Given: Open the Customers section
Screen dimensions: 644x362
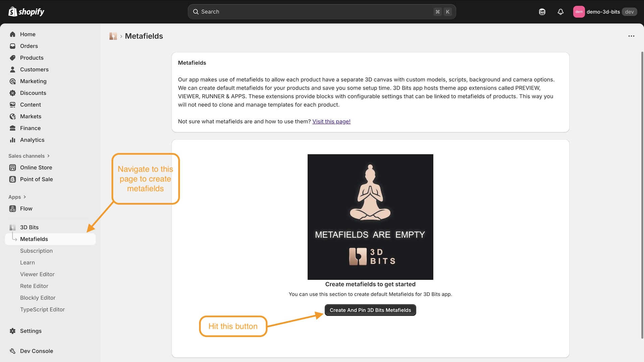Looking at the screenshot, I should 34,69.
